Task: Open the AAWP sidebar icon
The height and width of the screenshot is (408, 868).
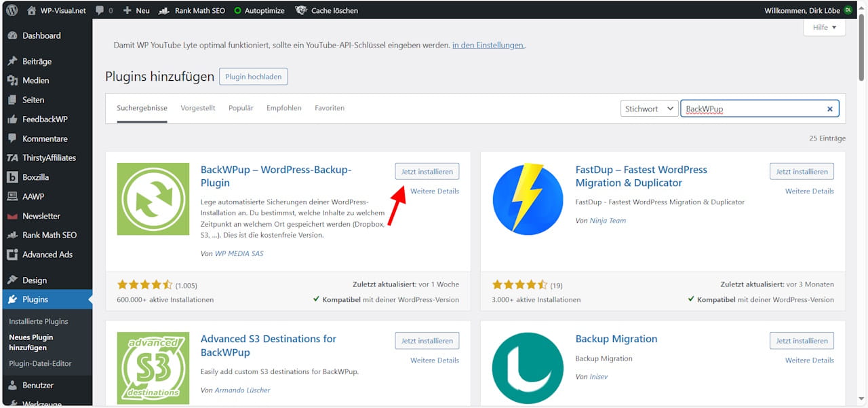Action: 12,196
